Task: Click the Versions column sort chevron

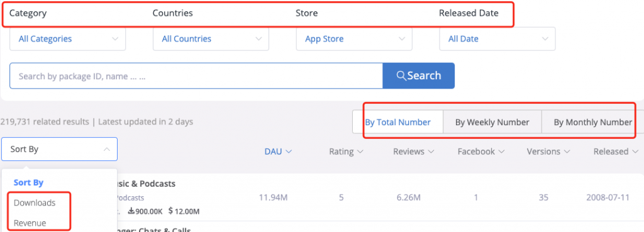Action: [x=567, y=152]
